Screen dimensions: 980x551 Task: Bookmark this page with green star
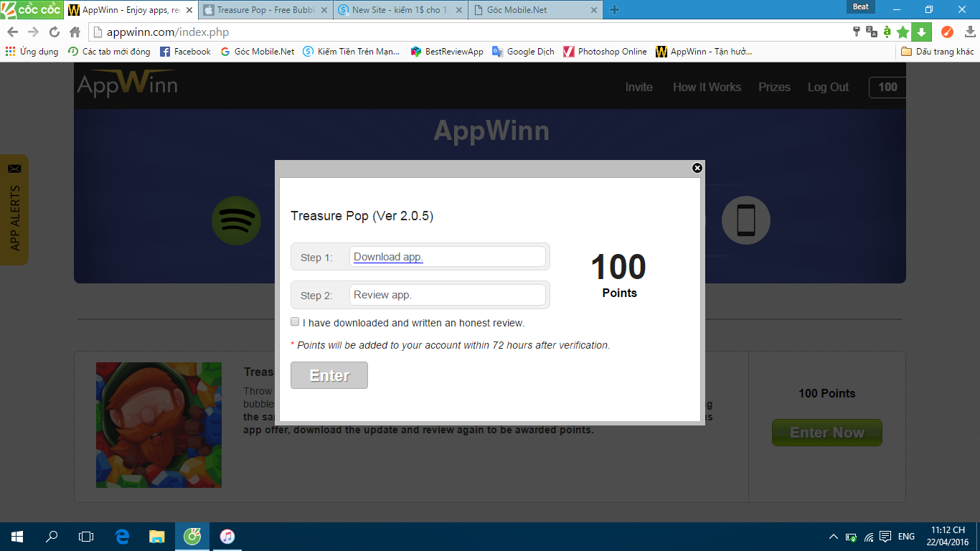point(903,32)
